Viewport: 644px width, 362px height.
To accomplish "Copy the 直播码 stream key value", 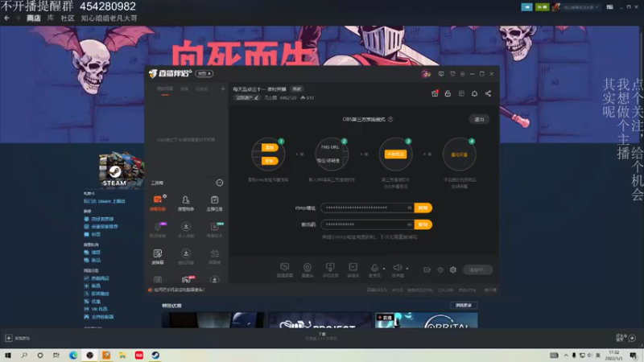I will pyautogui.click(x=423, y=224).
